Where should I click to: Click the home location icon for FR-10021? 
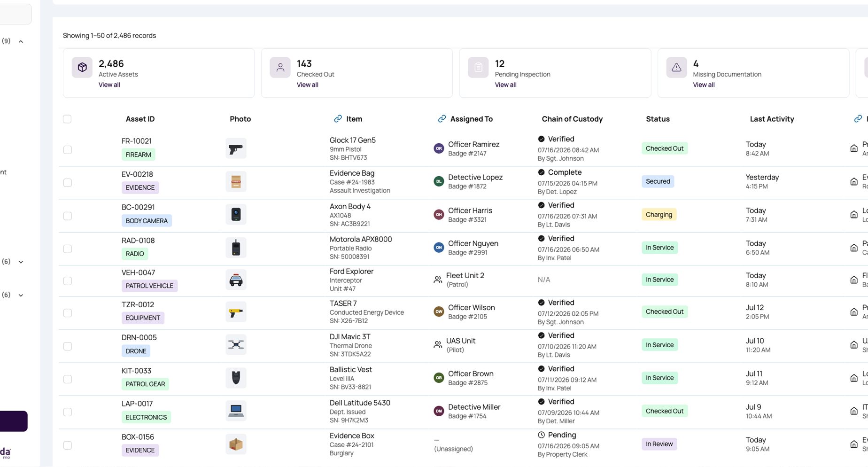click(x=854, y=148)
